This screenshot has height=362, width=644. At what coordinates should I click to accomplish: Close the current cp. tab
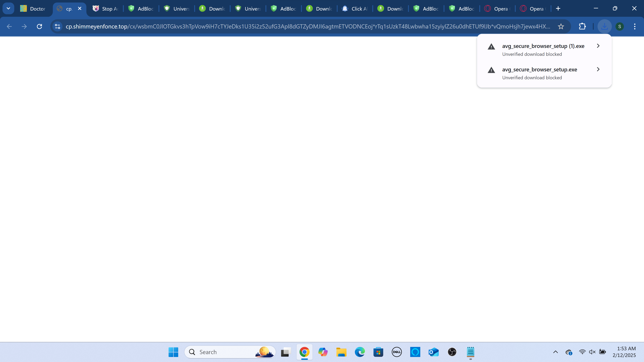coord(80,9)
